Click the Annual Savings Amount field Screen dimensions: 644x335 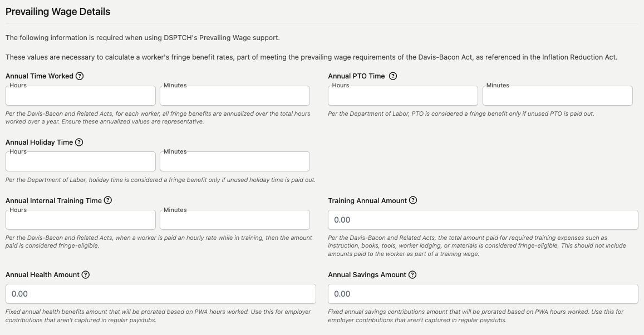coord(483,294)
